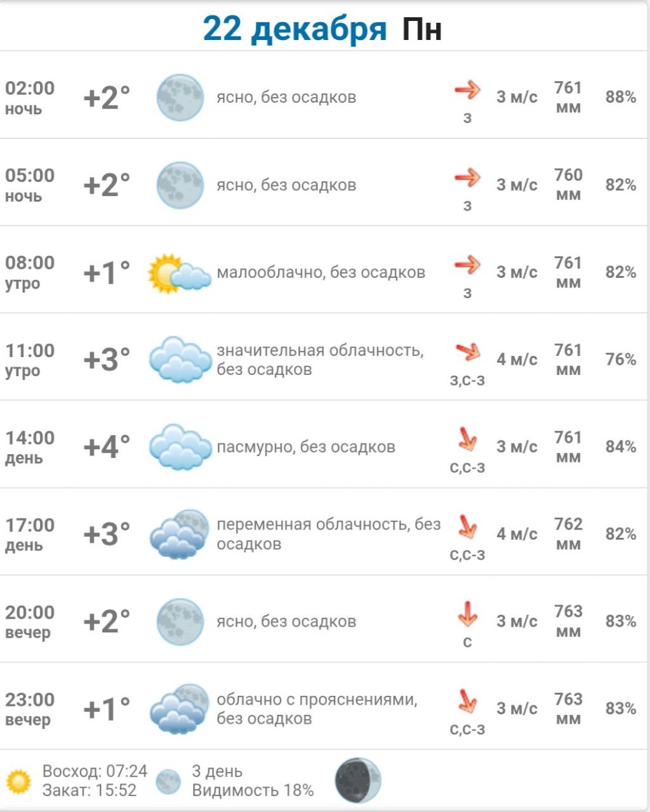Click the +4° temperature at 14:00
The height and width of the screenshot is (812, 650).
107,447
